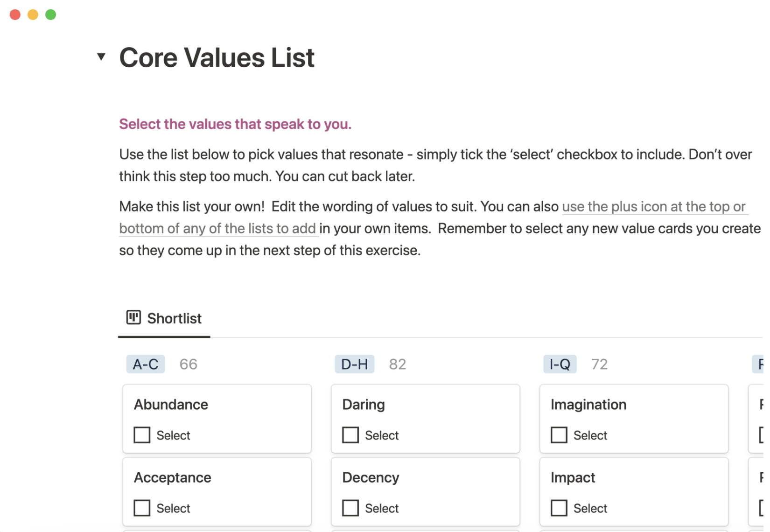Click the A-C group label
The height and width of the screenshot is (532, 770).
click(x=146, y=364)
